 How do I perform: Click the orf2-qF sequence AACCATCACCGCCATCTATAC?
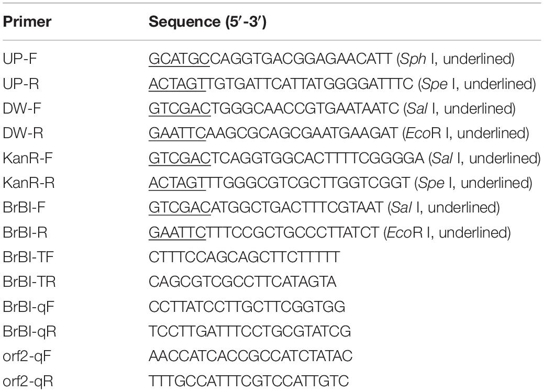tap(250, 356)
